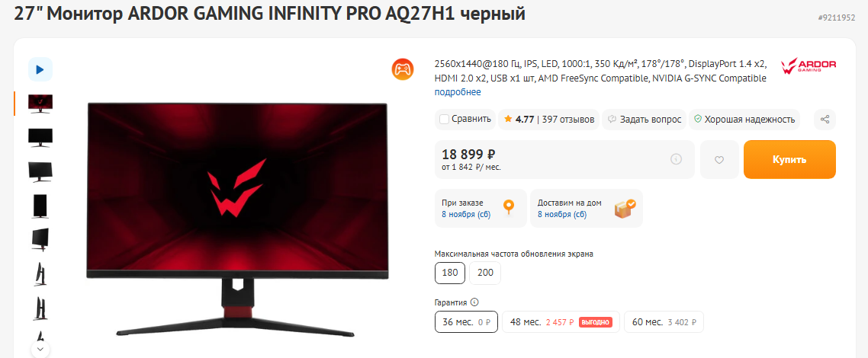Select the second monitor thumbnail in gallery
868x358 pixels.
40,137
